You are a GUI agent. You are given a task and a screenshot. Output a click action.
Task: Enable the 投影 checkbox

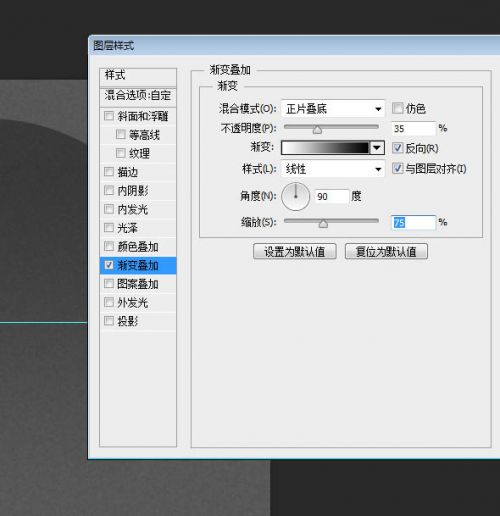(109, 321)
